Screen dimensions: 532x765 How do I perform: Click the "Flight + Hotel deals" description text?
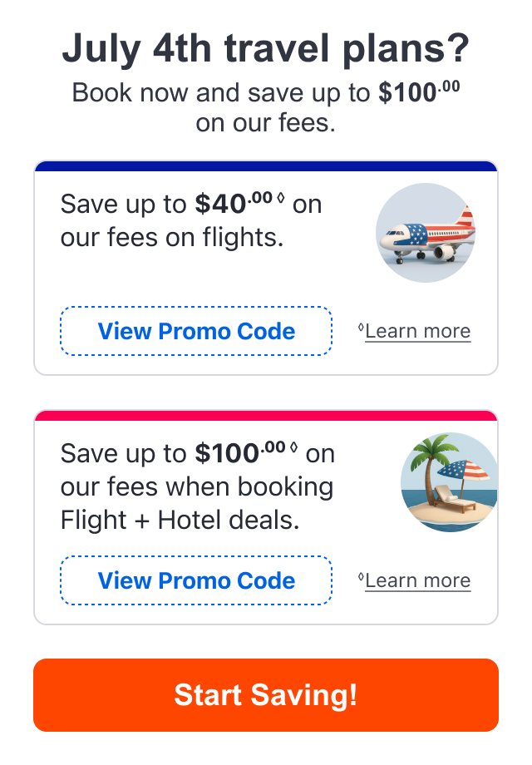point(180,520)
